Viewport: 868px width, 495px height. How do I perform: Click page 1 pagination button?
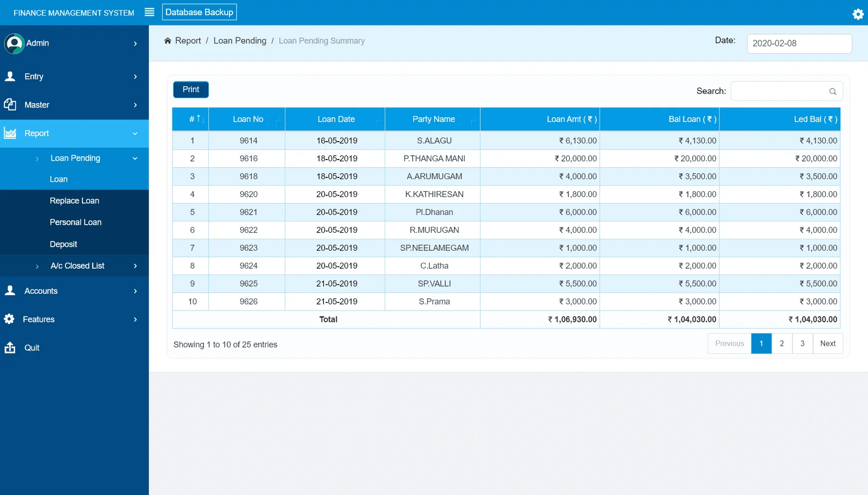[761, 344]
